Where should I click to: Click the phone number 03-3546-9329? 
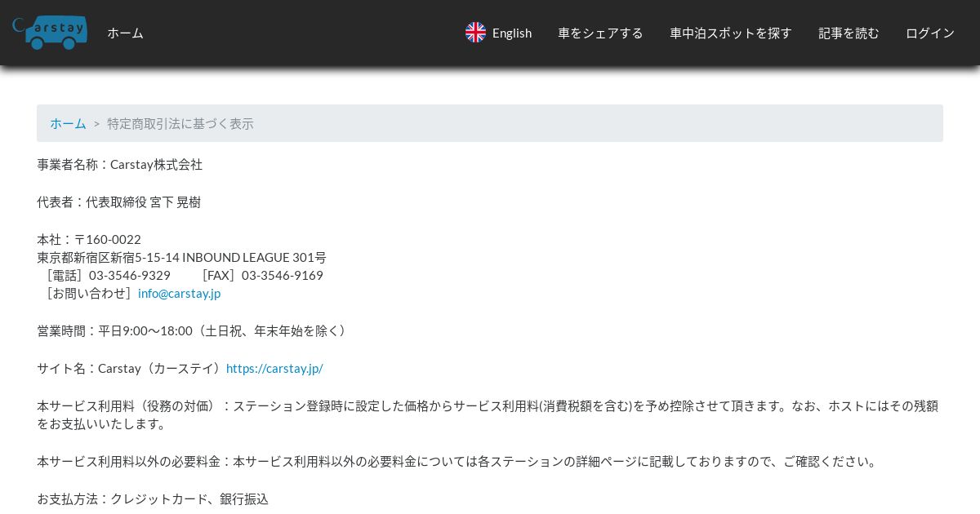(x=130, y=275)
